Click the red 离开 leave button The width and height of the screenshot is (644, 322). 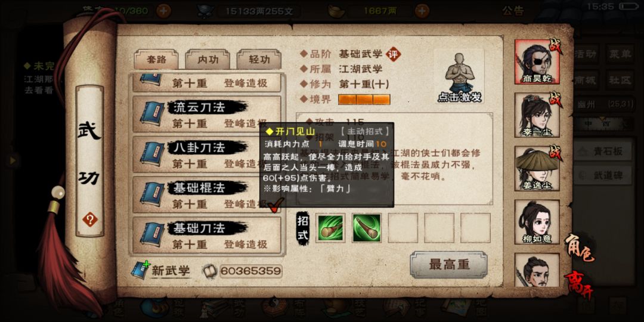tap(578, 286)
